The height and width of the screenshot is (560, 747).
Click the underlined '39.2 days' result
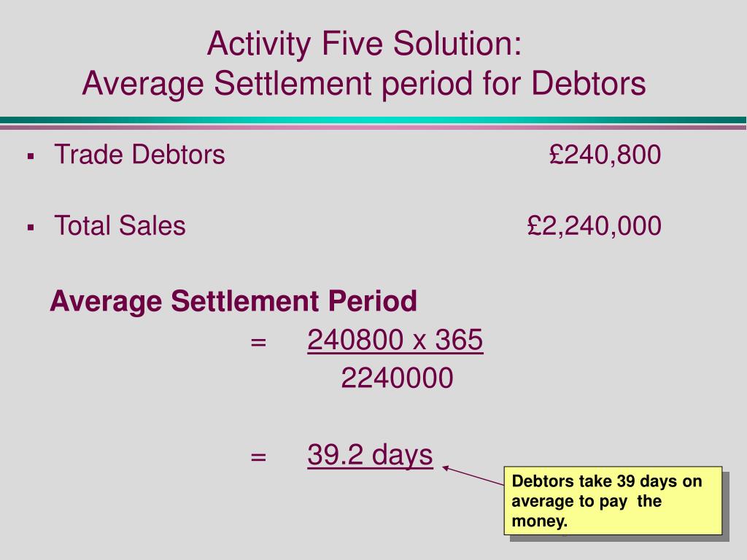coord(370,455)
